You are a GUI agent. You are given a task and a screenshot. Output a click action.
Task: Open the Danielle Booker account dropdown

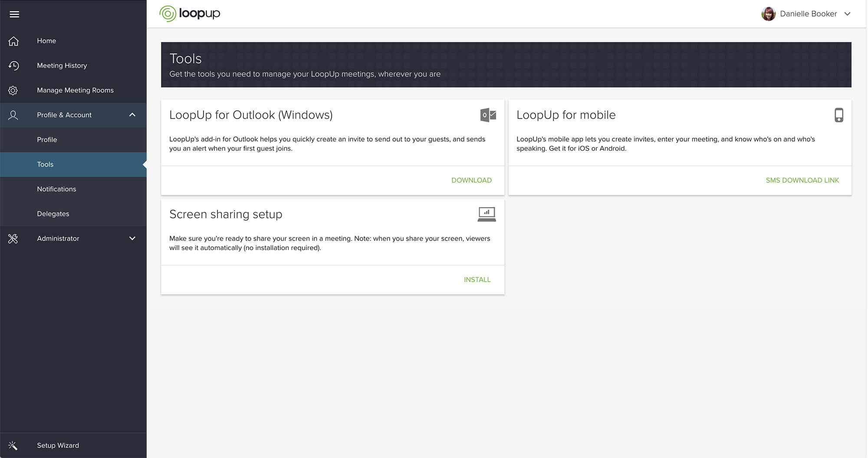848,13
